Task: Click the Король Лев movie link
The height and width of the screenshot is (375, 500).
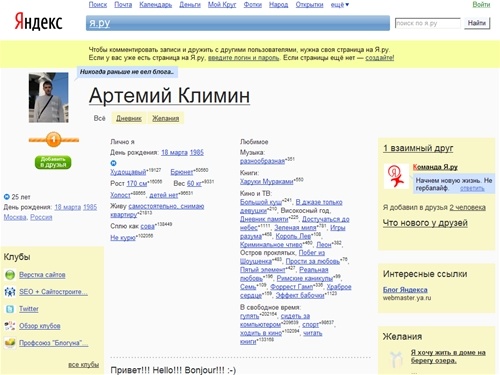Action: [x=293, y=236]
